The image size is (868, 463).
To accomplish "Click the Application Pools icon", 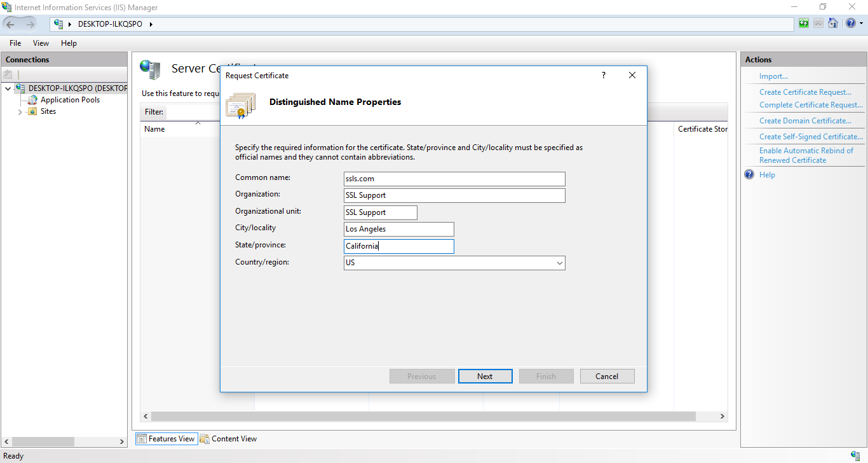I will pos(33,100).
